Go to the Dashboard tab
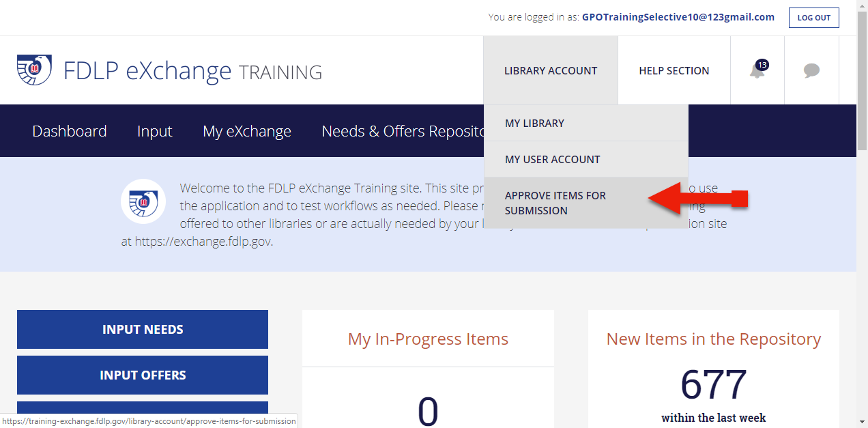This screenshot has height=428, width=868. pos(70,131)
